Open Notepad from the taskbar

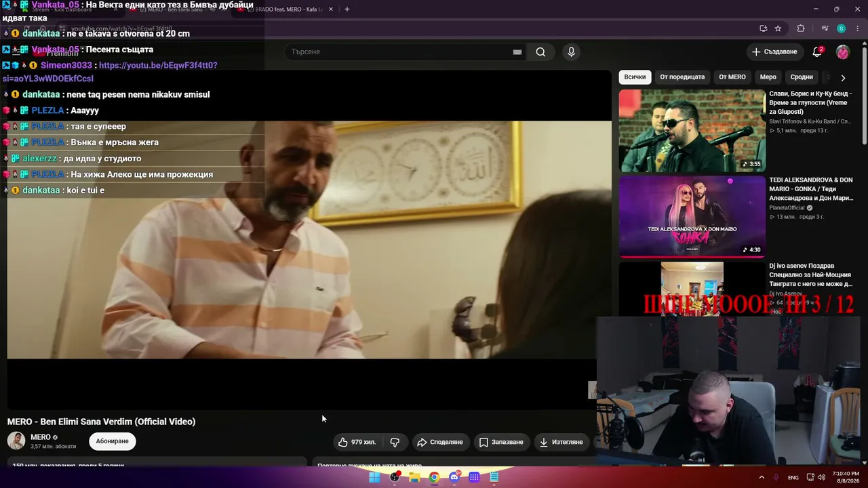tap(494, 477)
